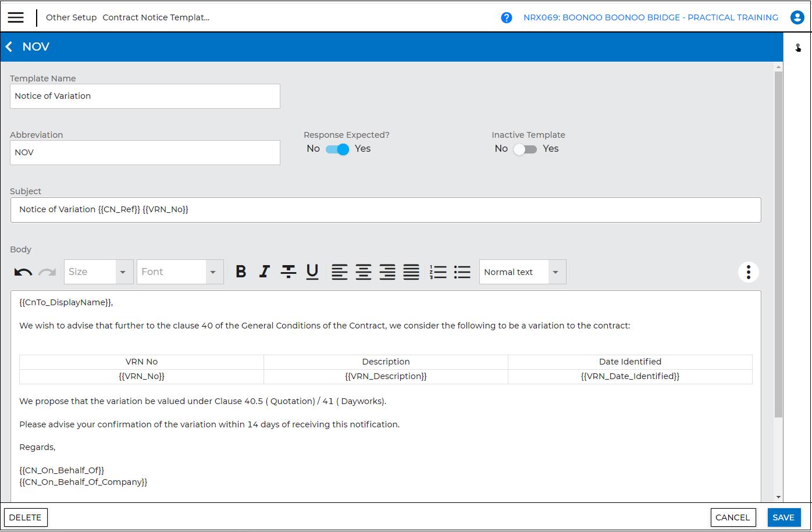
Task: Expand the Font dropdown
Action: click(213, 272)
